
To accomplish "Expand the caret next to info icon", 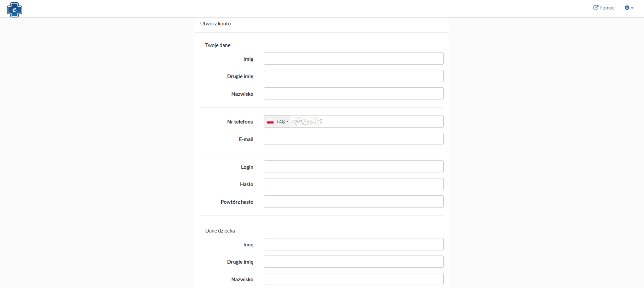I will pyautogui.click(x=632, y=8).
